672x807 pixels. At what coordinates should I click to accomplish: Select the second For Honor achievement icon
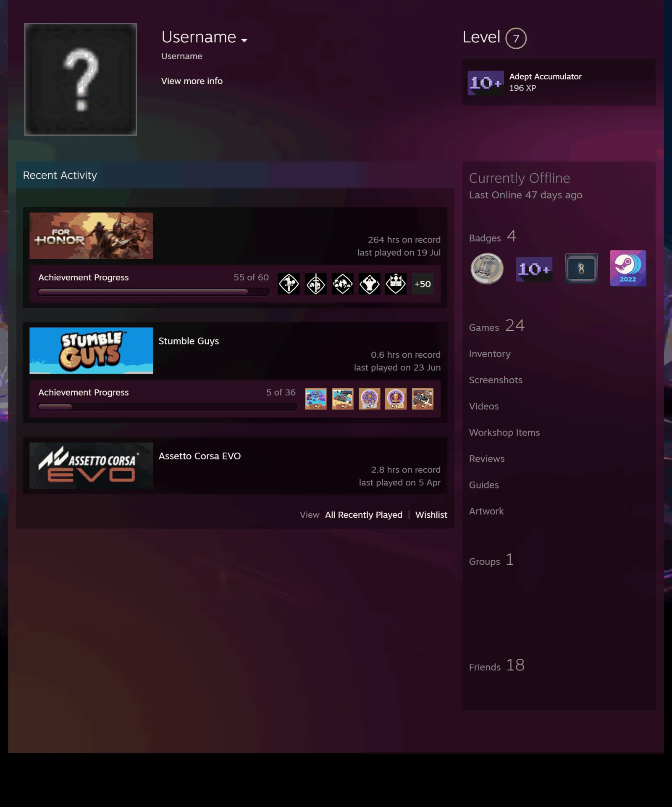coord(316,284)
